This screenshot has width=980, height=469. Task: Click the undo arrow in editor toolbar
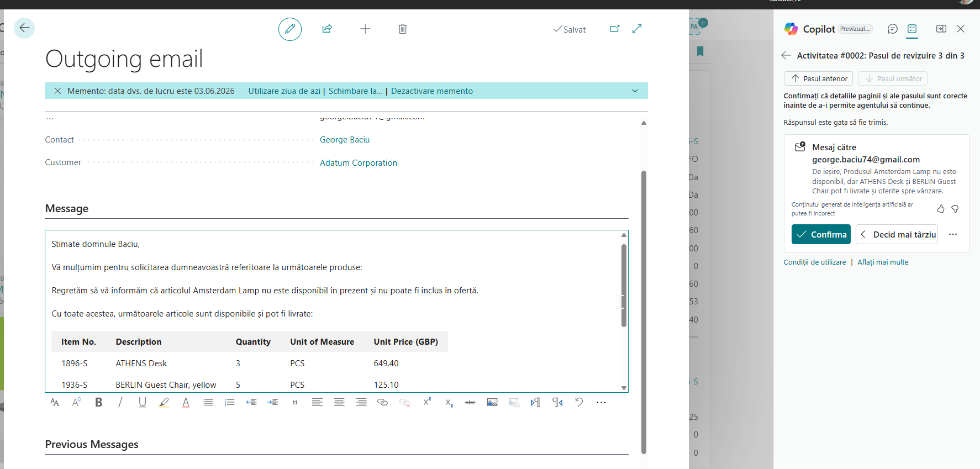pos(579,402)
